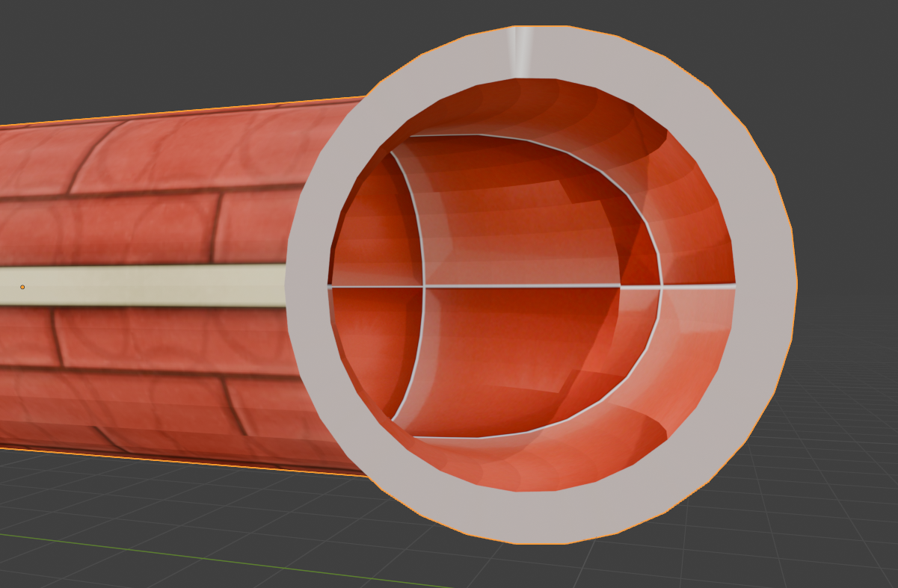Click the red muscle texture below the beige stripe

click(x=150, y=344)
